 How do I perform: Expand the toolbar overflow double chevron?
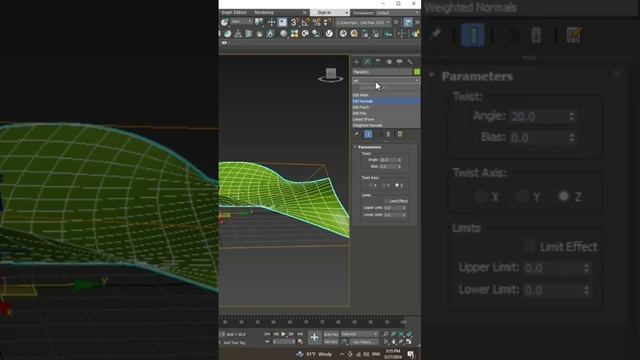pos(396,22)
